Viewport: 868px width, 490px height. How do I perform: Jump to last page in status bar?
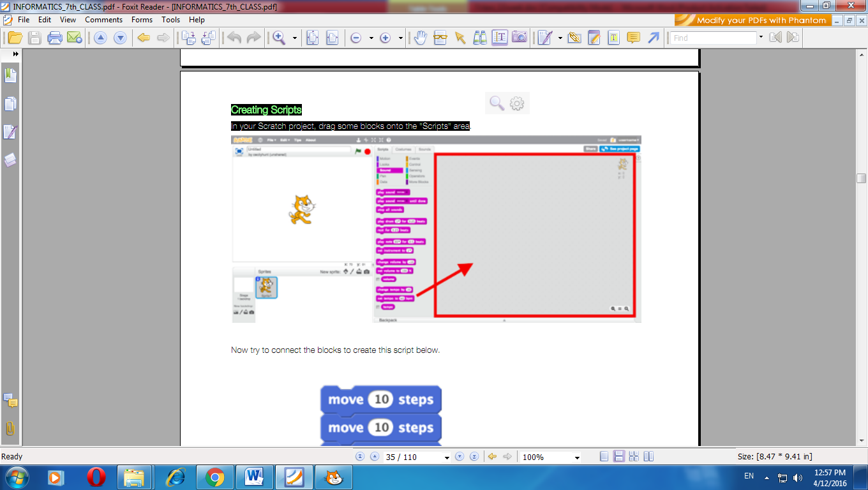(474, 457)
